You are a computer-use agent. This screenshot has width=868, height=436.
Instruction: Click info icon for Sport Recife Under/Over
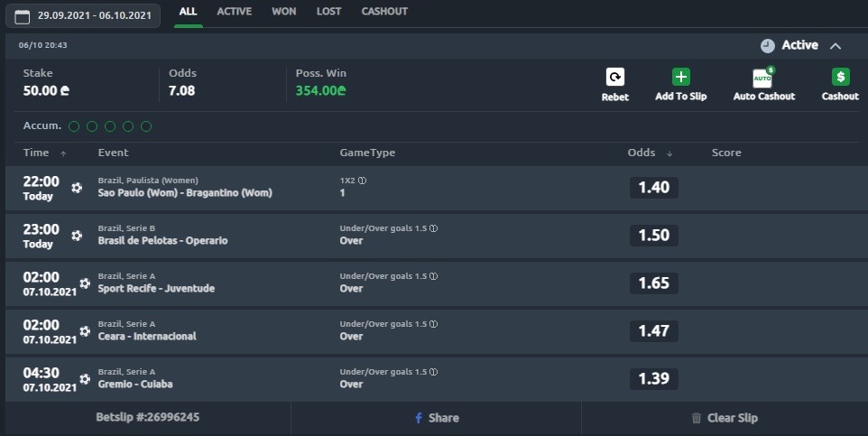(x=433, y=276)
